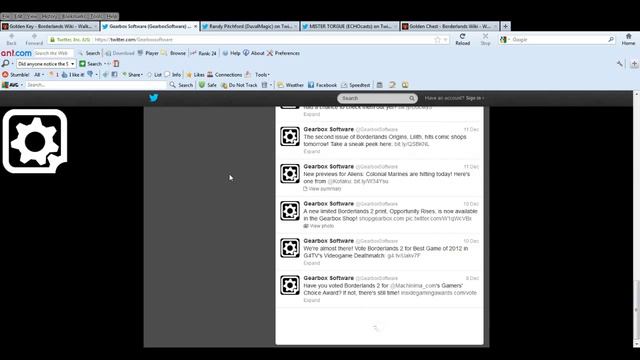Open the Ant.com Player

(148, 53)
